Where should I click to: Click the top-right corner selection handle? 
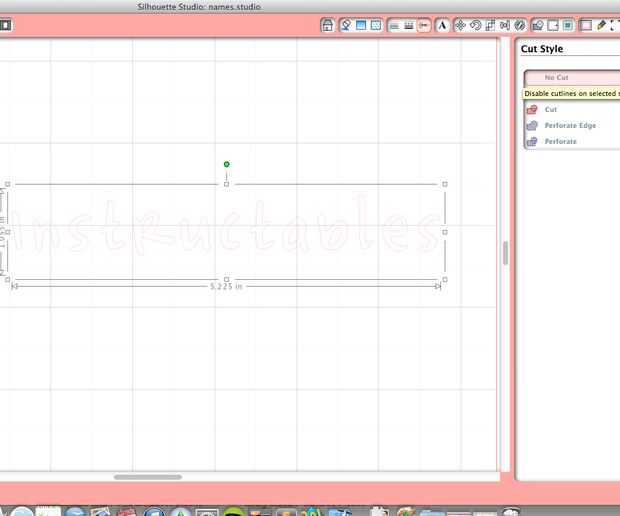(x=445, y=184)
